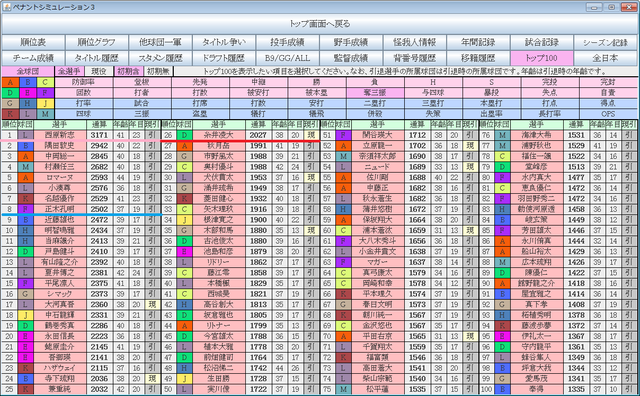Open the 順位グラフ ranking graph page
This screenshot has height=396, width=640.
tap(97, 42)
